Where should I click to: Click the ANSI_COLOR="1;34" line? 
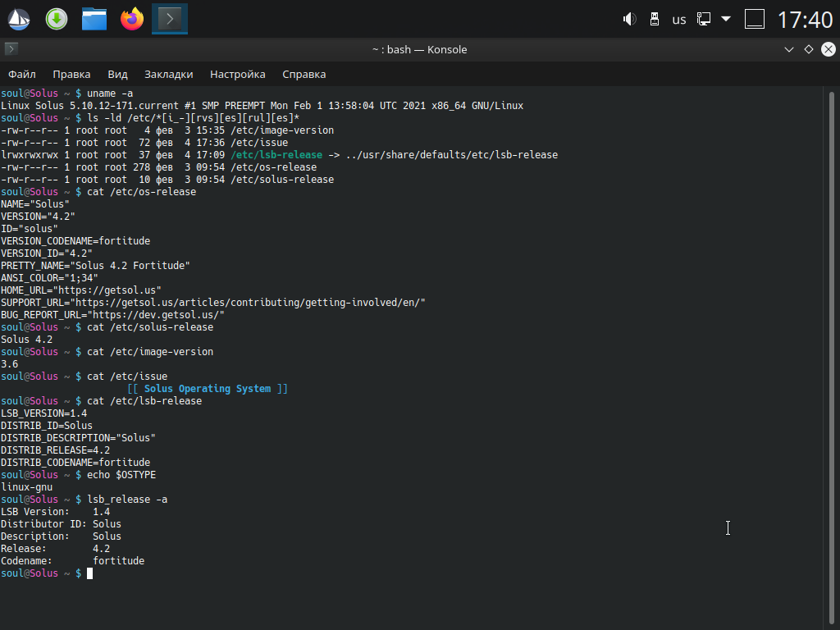[x=49, y=278]
